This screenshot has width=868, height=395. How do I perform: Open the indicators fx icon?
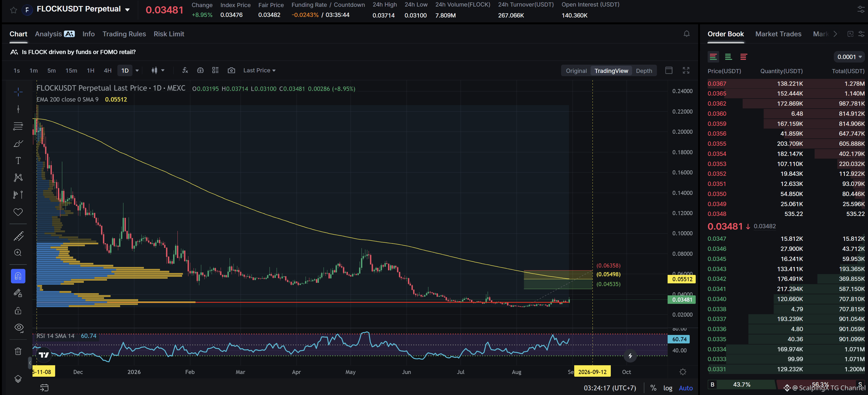(185, 70)
